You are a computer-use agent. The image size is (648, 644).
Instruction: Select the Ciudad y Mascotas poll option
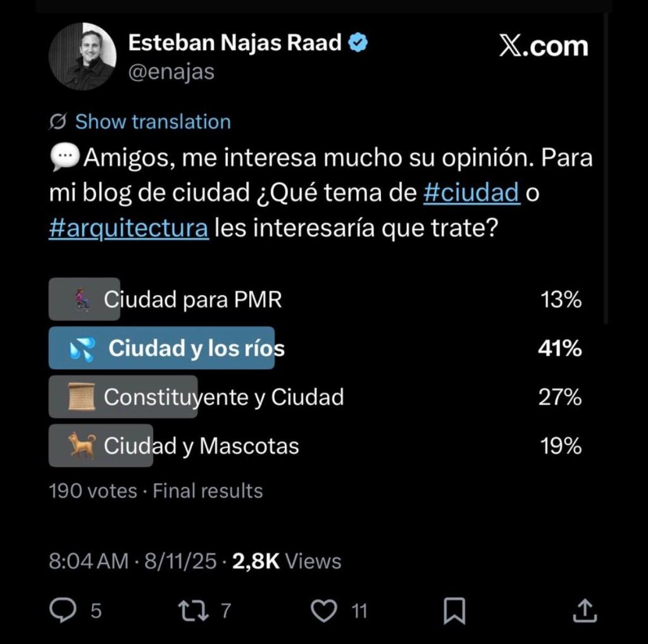(x=201, y=446)
